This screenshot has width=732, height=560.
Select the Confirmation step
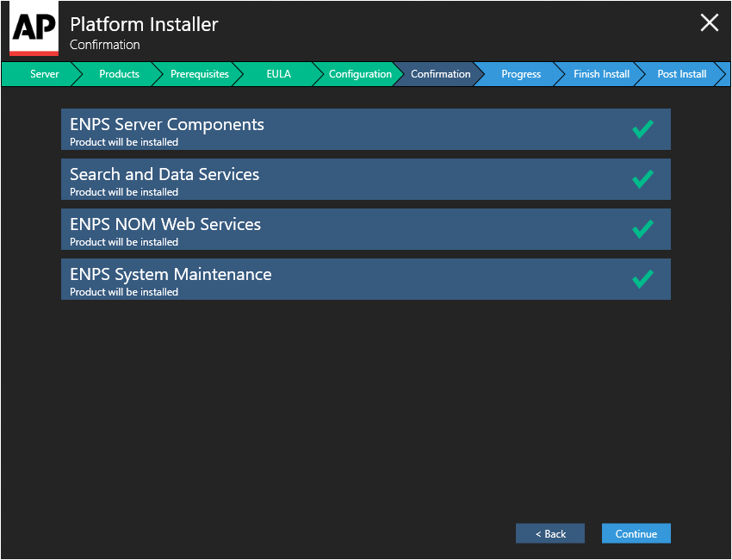tap(440, 74)
